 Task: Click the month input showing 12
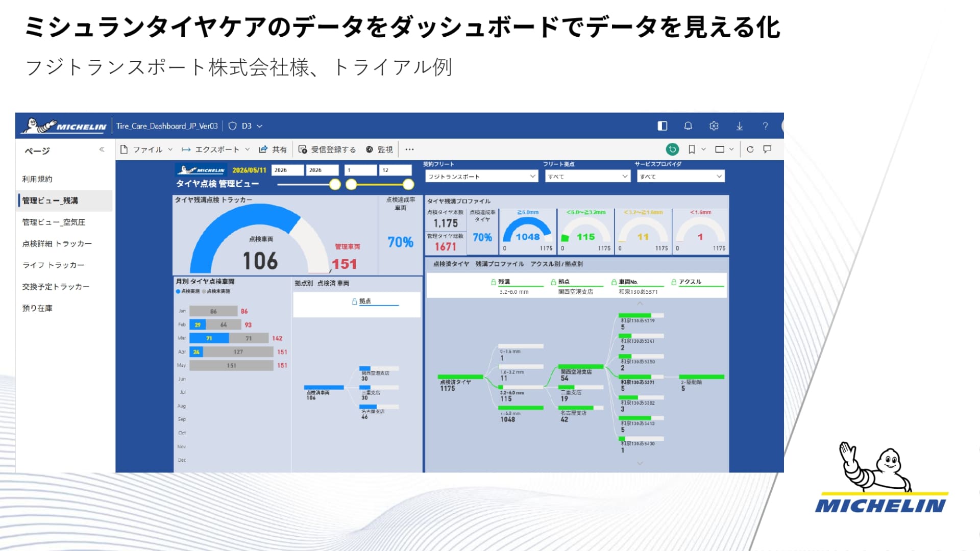tap(395, 170)
